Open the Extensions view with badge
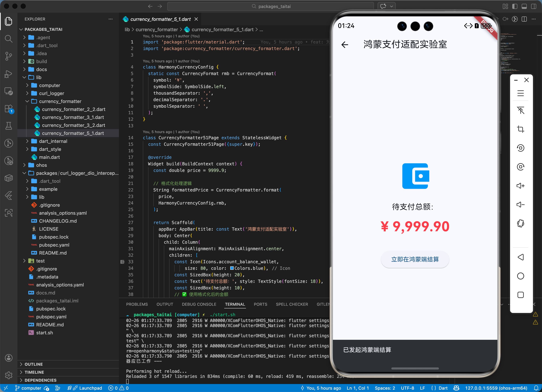 tap(9, 109)
